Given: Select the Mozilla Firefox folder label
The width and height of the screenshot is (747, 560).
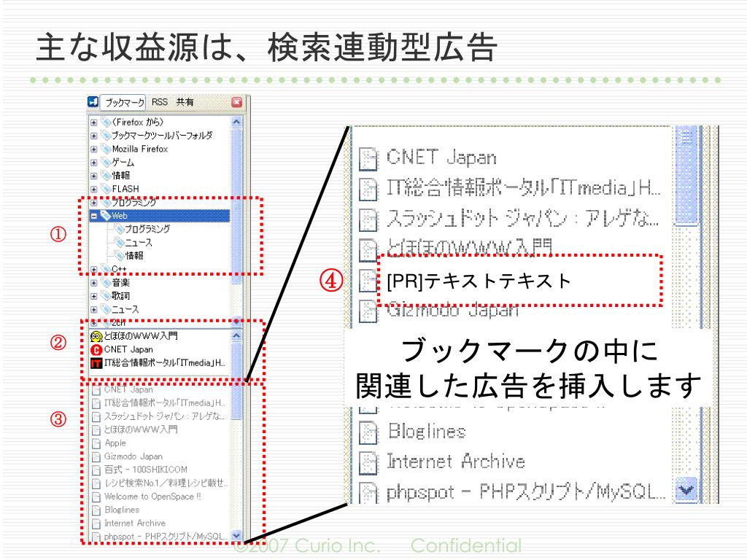Looking at the screenshot, I should pyautogui.click(x=140, y=149).
